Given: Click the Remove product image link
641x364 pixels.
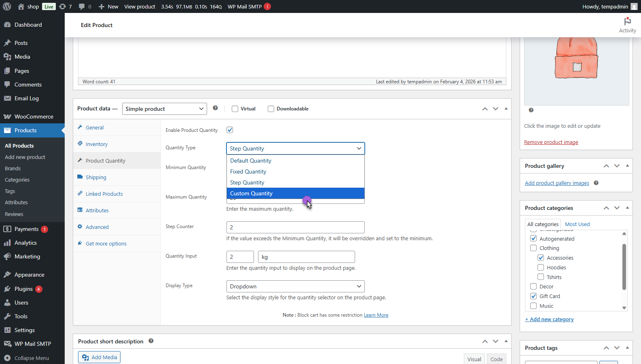Looking at the screenshot, I should 551,142.
